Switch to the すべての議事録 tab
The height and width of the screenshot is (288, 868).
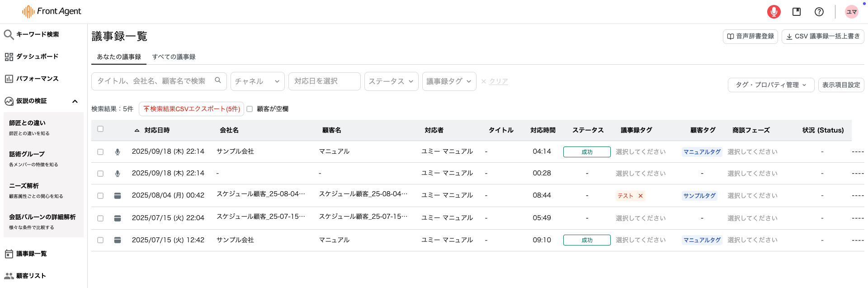pyautogui.click(x=174, y=57)
